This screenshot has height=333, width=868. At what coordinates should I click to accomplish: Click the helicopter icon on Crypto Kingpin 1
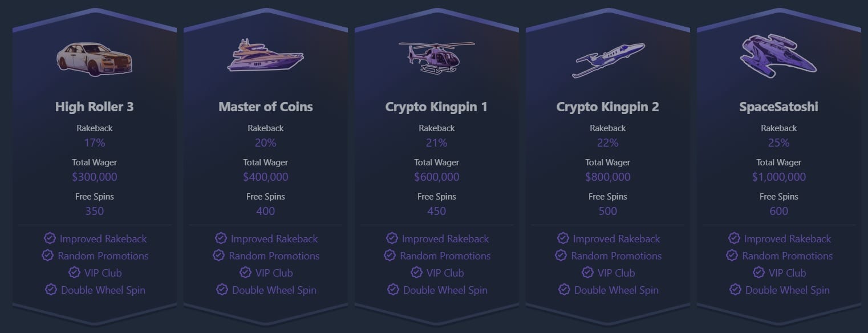(436, 56)
